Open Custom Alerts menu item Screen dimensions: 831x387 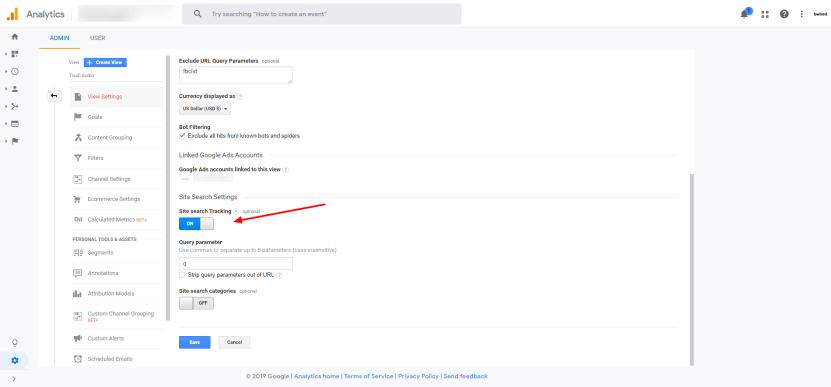(117, 338)
